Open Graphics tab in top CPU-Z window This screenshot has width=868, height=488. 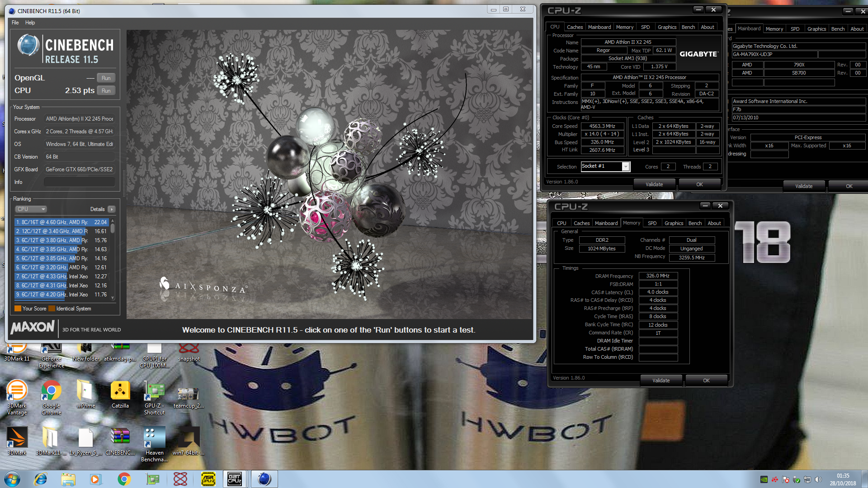667,27
